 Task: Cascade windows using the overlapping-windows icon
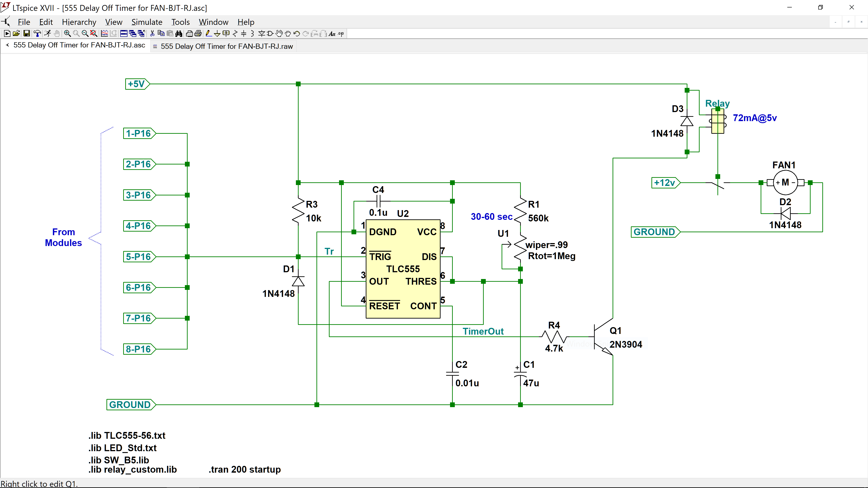(133, 34)
